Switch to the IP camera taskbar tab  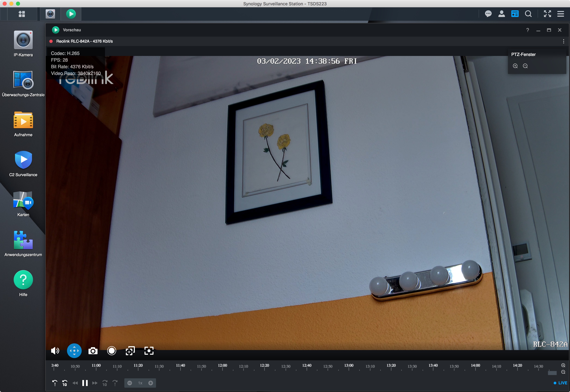point(50,14)
